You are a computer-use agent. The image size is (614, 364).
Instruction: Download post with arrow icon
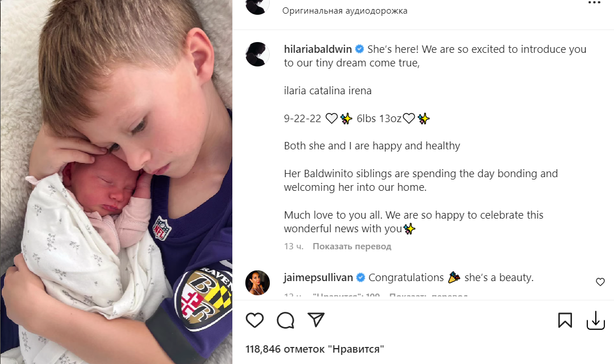pos(596,320)
